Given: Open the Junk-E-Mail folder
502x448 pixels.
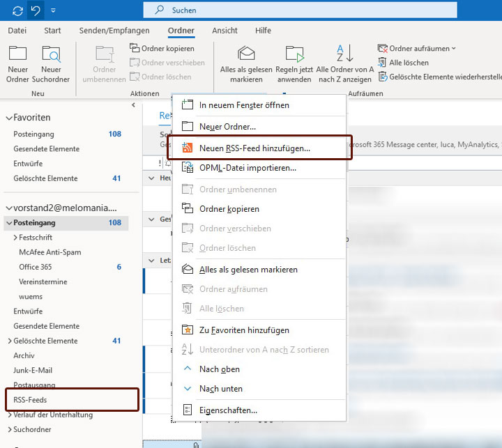Looking at the screenshot, I should point(33,370).
